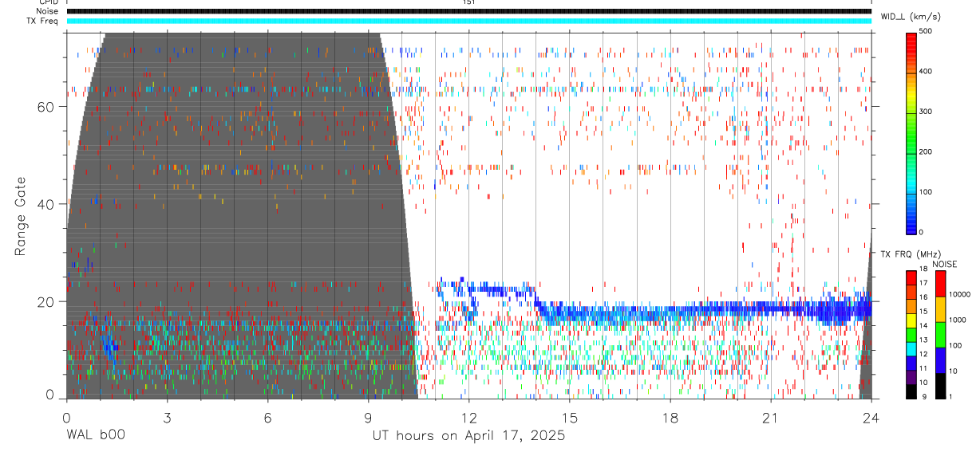
Task: Click the "WID⊥ (km/s)" color bar title
Action: pyautogui.click(x=910, y=16)
